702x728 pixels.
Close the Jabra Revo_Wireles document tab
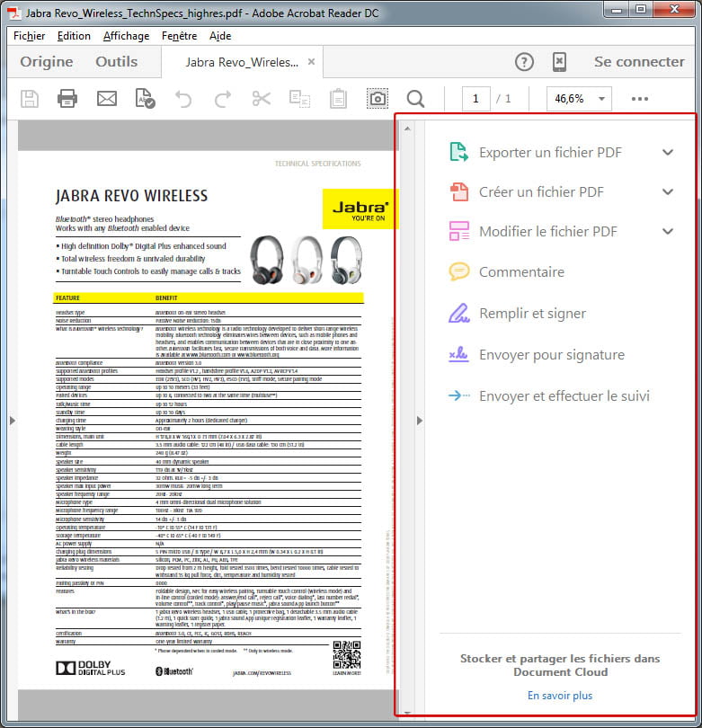point(312,62)
